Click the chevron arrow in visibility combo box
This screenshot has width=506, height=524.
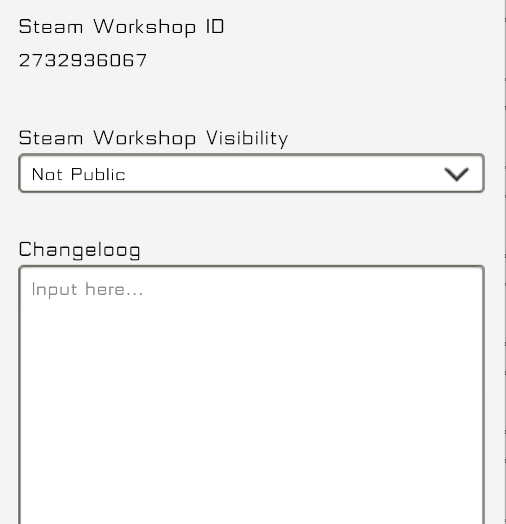pos(457,174)
